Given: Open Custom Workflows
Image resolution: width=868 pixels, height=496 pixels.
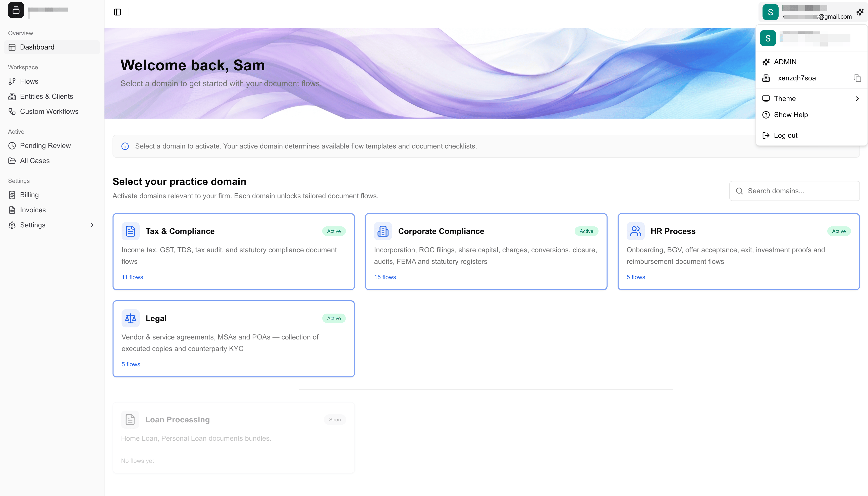Looking at the screenshot, I should click(x=52, y=111).
